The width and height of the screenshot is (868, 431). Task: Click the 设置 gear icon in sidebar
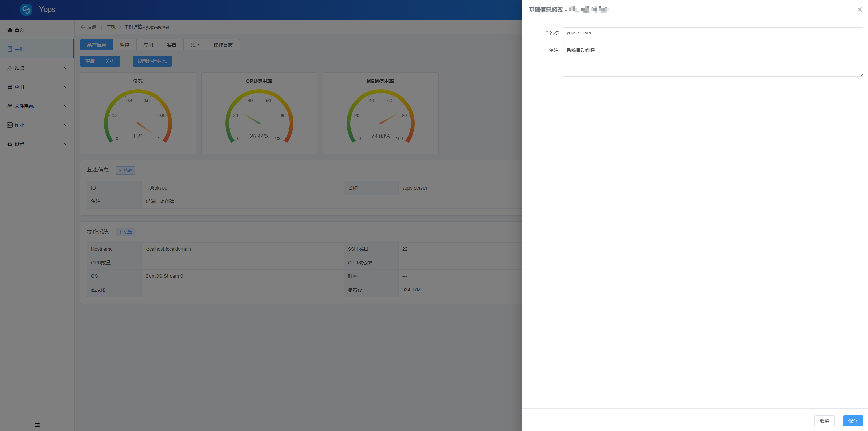point(10,144)
